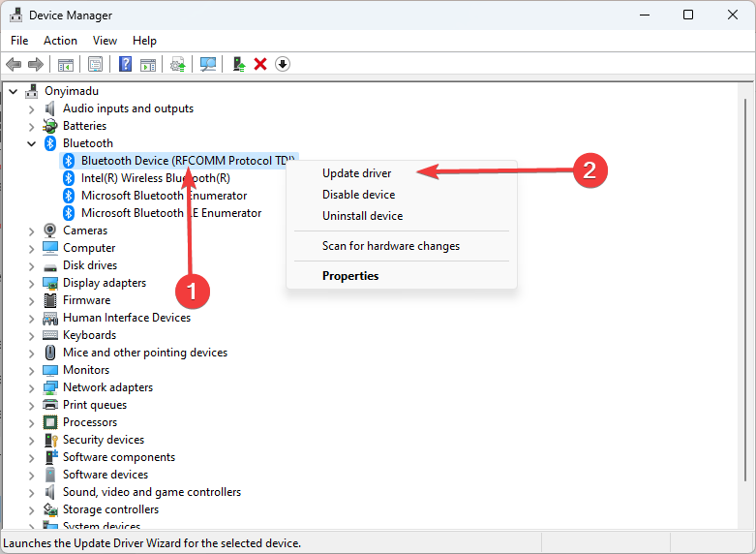Click the Network adapters category icon
Viewport: 756px width, 554px height.
pyautogui.click(x=50, y=387)
